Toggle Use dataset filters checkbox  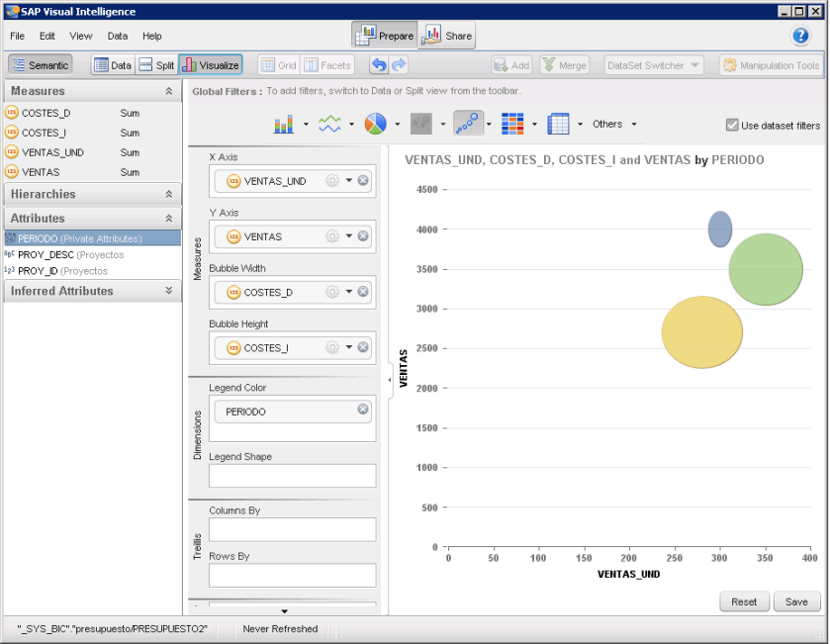click(732, 126)
